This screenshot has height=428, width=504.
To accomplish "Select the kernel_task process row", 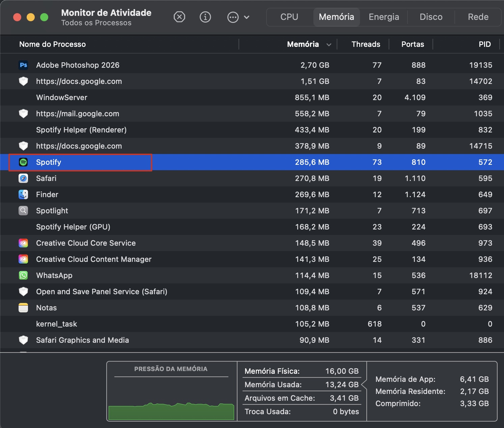I will [x=135, y=324].
